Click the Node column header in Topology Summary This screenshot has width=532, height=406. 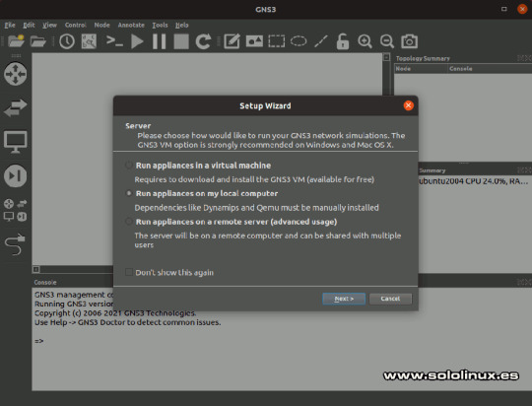pos(421,69)
